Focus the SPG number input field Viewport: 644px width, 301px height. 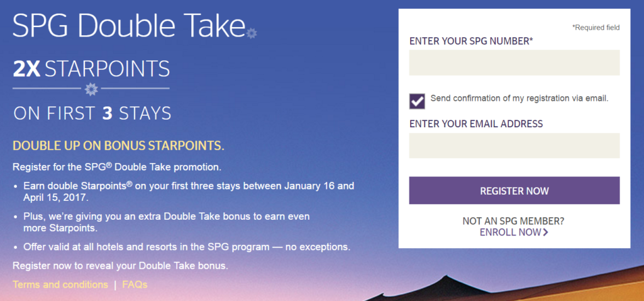pos(514,62)
